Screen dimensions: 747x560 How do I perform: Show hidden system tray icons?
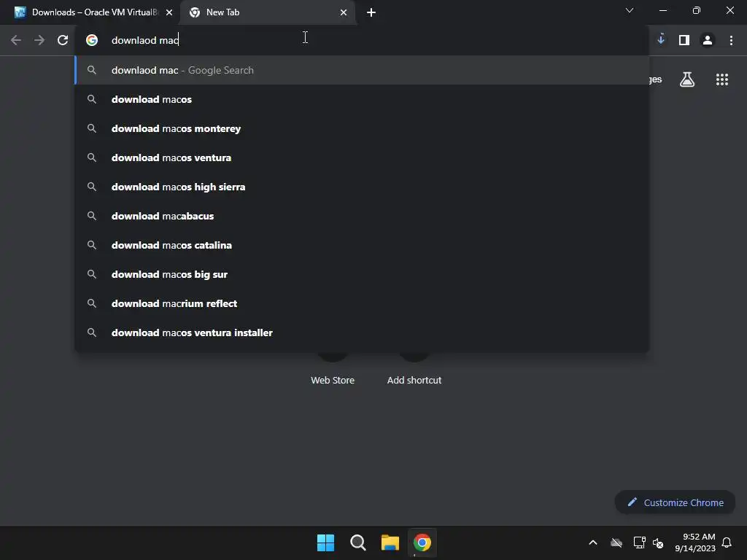(593, 542)
